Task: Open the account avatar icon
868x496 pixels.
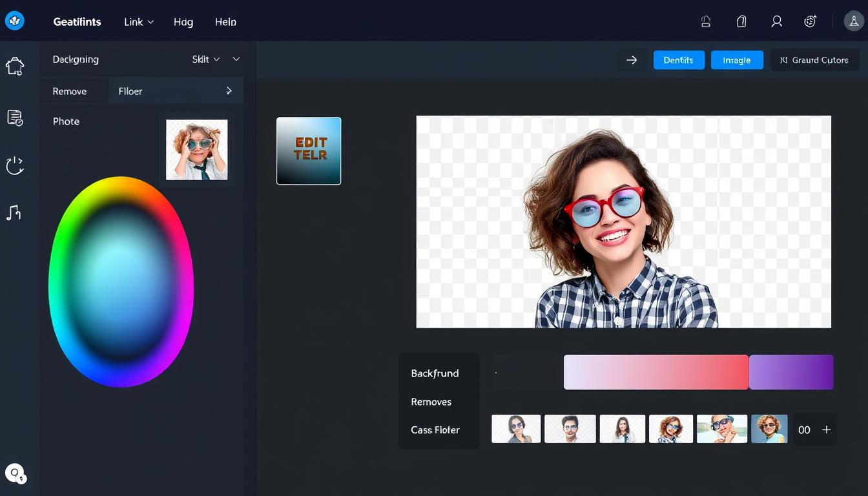Action: pyautogui.click(x=854, y=21)
